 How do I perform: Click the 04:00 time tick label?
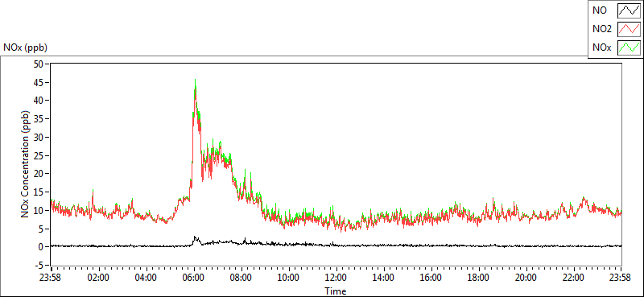point(147,278)
